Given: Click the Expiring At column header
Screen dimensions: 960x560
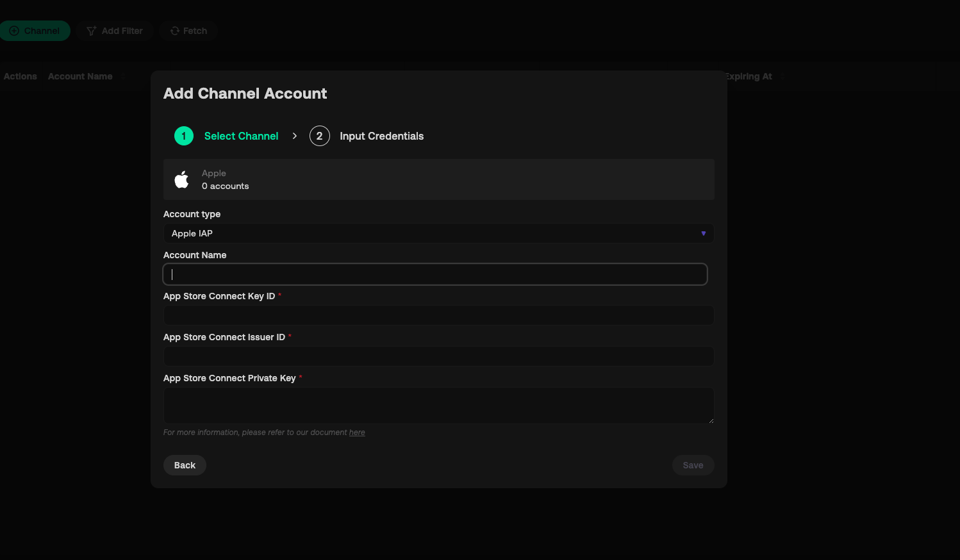Looking at the screenshot, I should pos(749,76).
